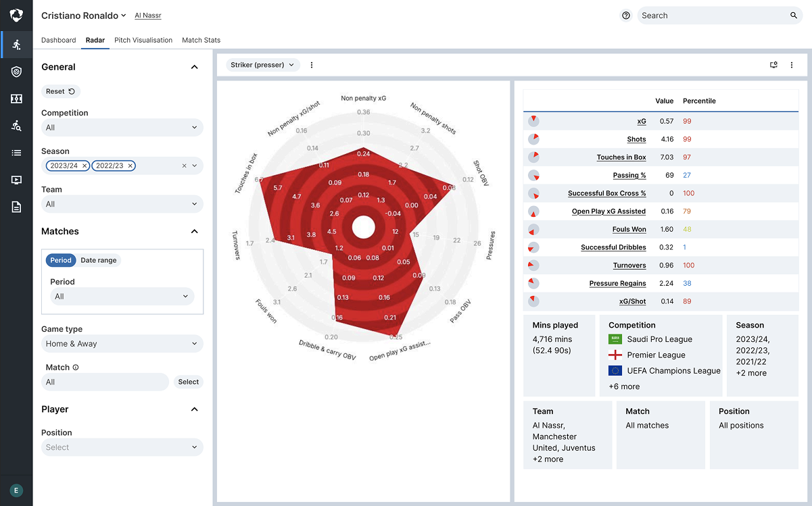Go to the Pitch Visualisation tab

point(143,40)
